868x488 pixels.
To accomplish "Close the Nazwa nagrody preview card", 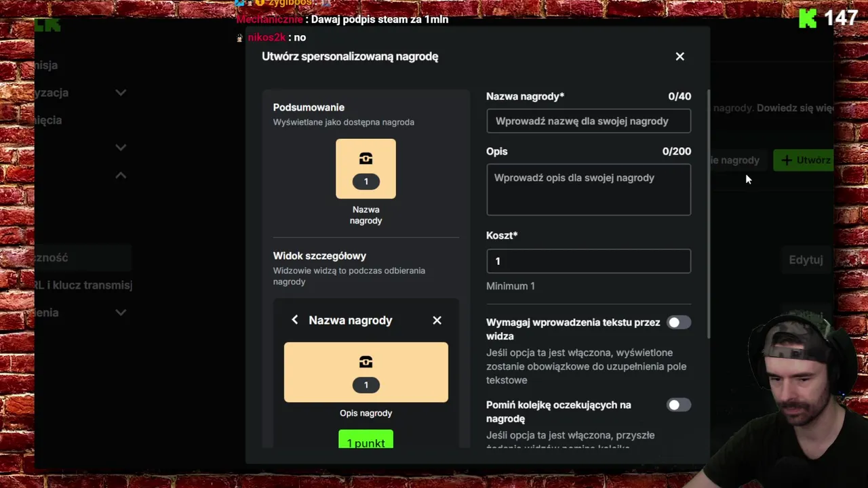I will pyautogui.click(x=437, y=320).
